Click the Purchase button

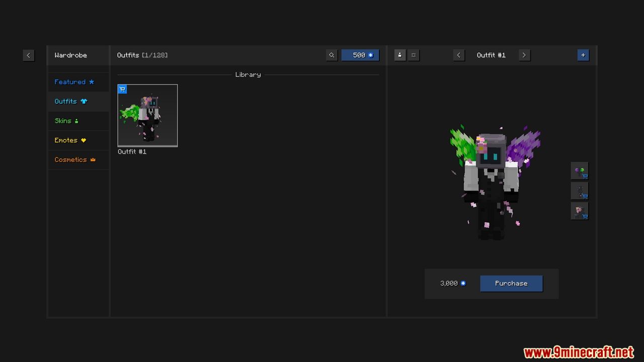point(511,284)
